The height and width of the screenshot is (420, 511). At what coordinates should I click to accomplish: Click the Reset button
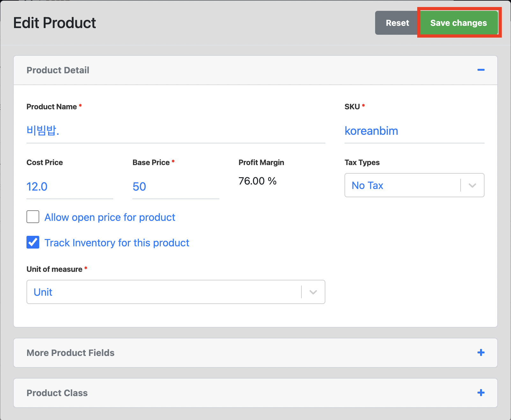[397, 23]
